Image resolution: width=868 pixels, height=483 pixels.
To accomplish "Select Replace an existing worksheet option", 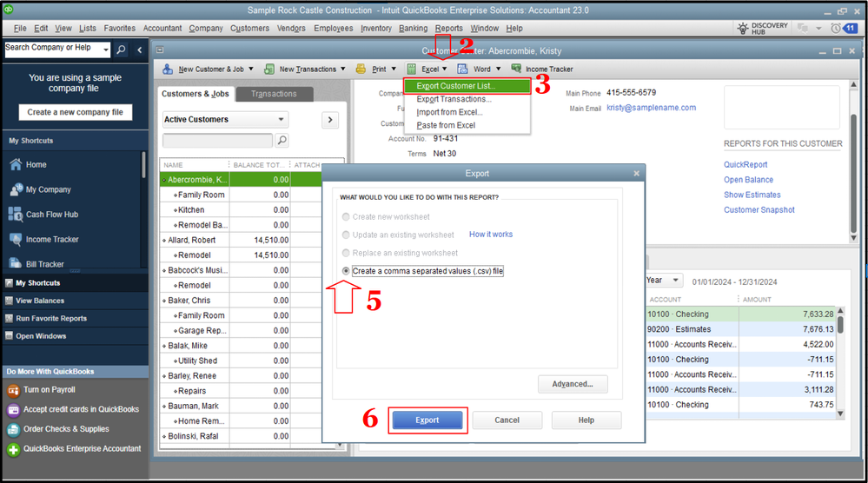I will coord(346,254).
